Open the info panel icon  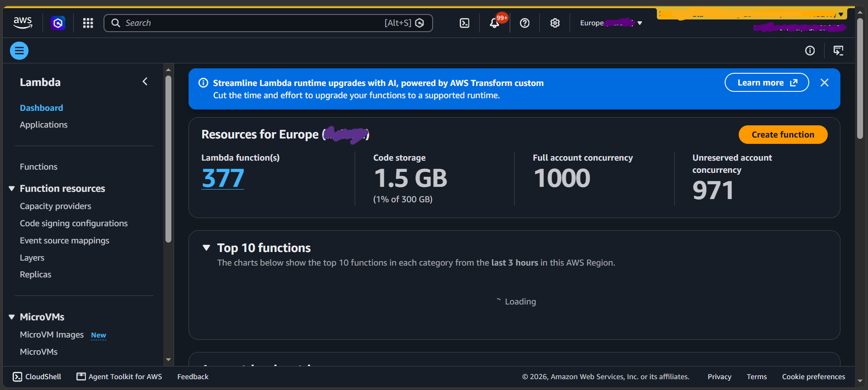tap(810, 51)
